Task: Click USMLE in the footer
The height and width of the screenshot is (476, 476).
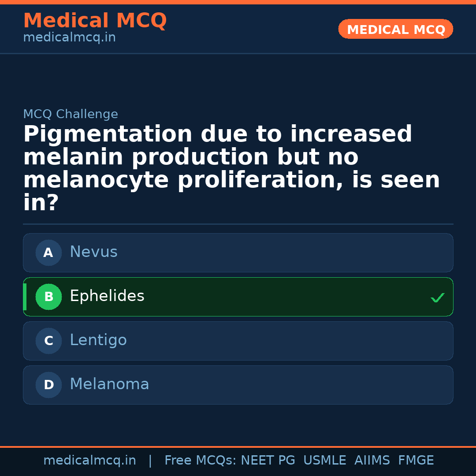Action: coord(324,461)
